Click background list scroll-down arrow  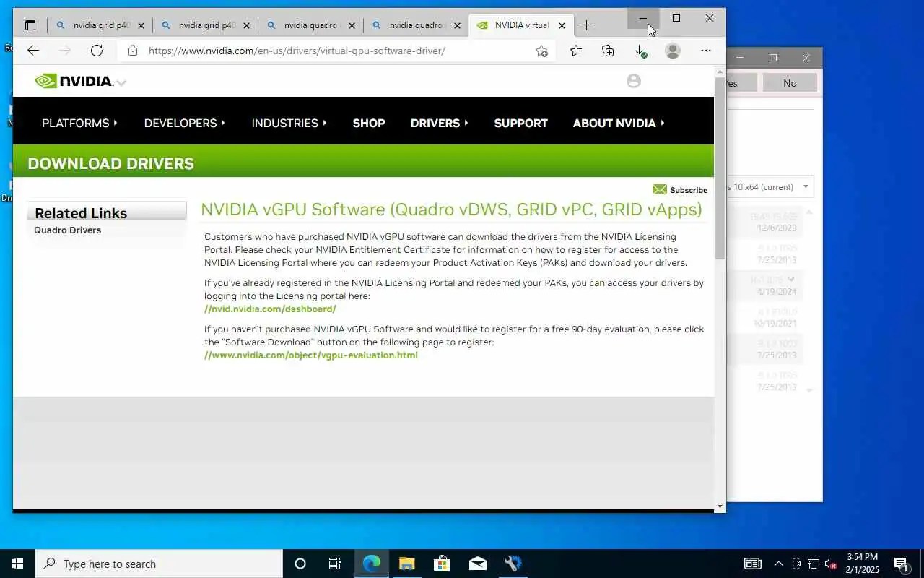809,390
